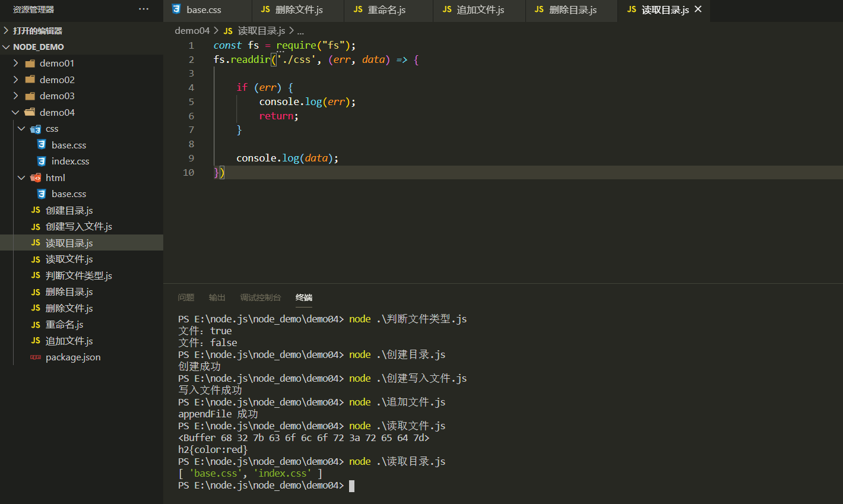Expand the demo03 folder chevron

(16, 96)
